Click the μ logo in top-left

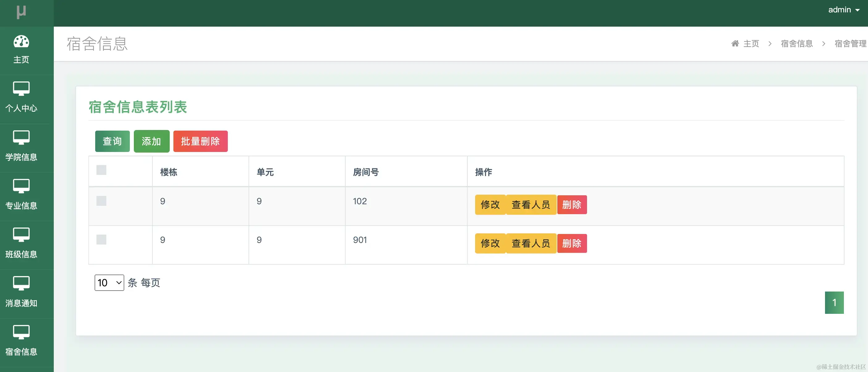21,12
